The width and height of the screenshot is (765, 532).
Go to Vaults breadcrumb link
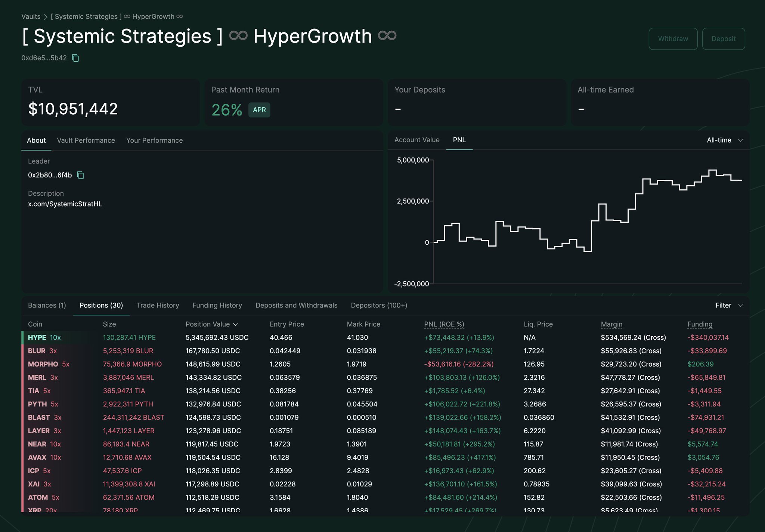click(31, 16)
